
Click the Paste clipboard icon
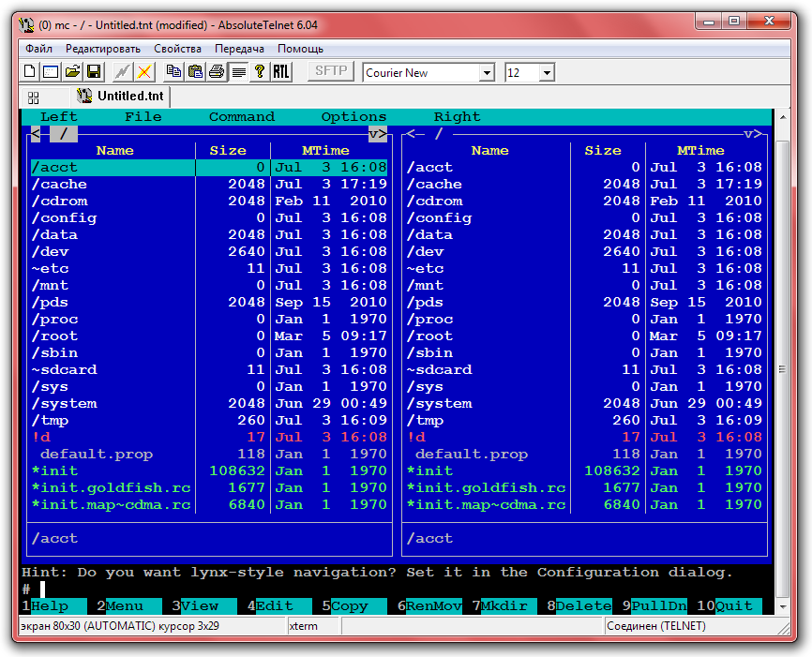(x=195, y=71)
